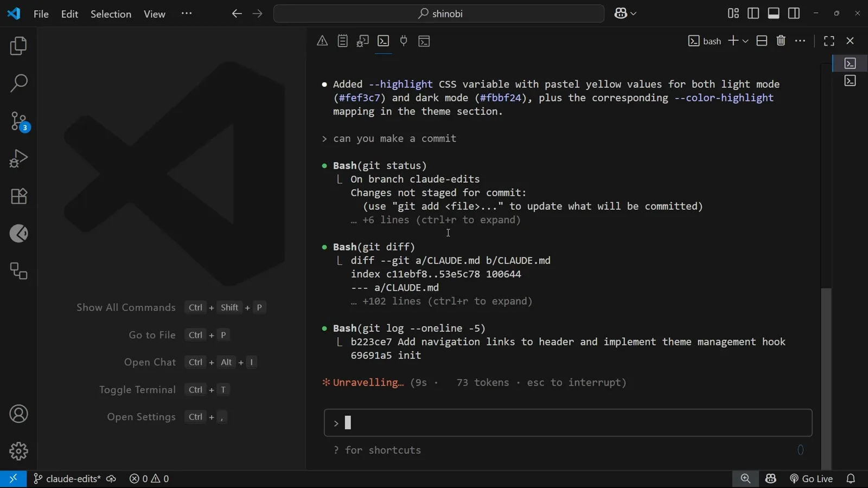
Task: Open the View menu
Action: pyautogui.click(x=155, y=14)
